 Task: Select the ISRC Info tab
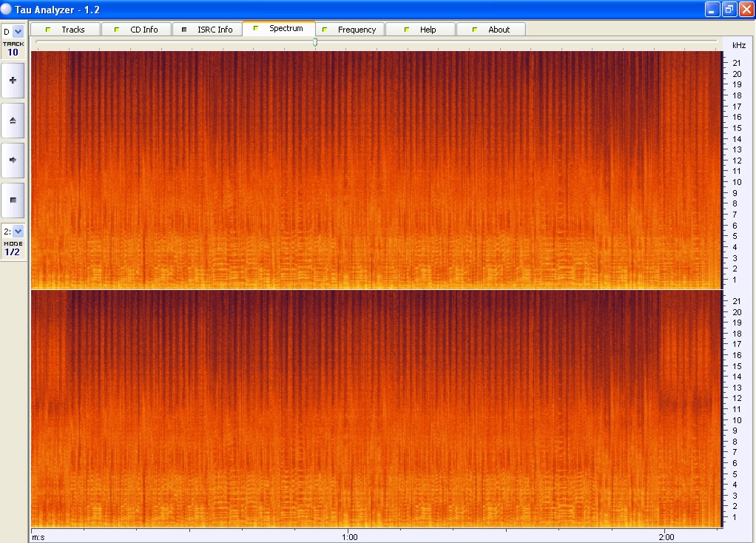pyautogui.click(x=206, y=30)
